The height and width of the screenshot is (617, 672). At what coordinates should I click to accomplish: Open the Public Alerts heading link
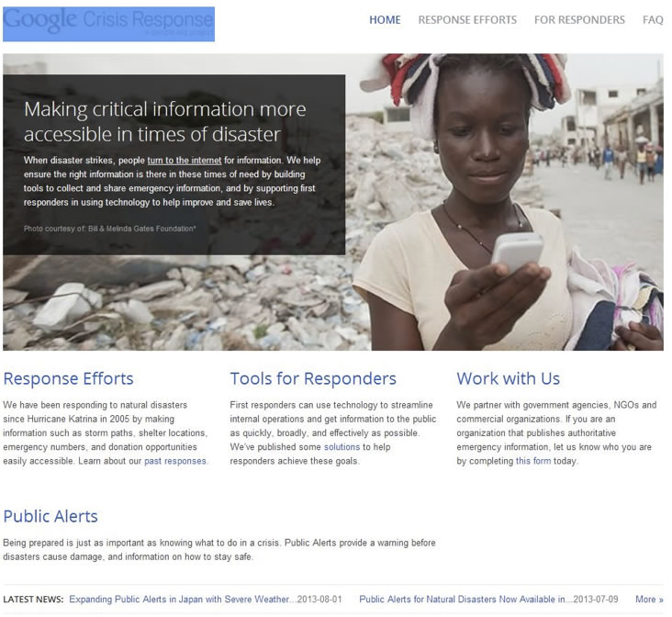click(50, 516)
